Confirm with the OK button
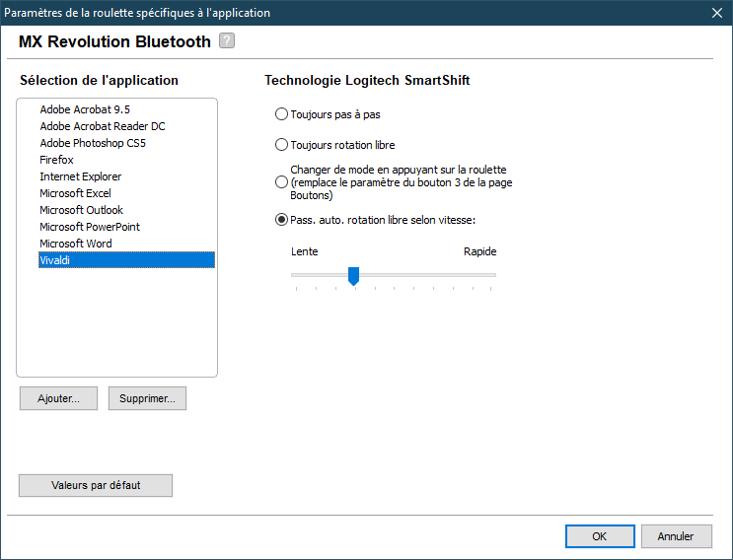 click(x=600, y=536)
